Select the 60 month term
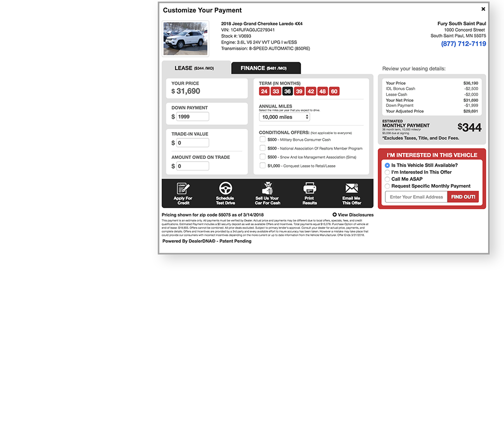The image size is (504, 435). [334, 92]
